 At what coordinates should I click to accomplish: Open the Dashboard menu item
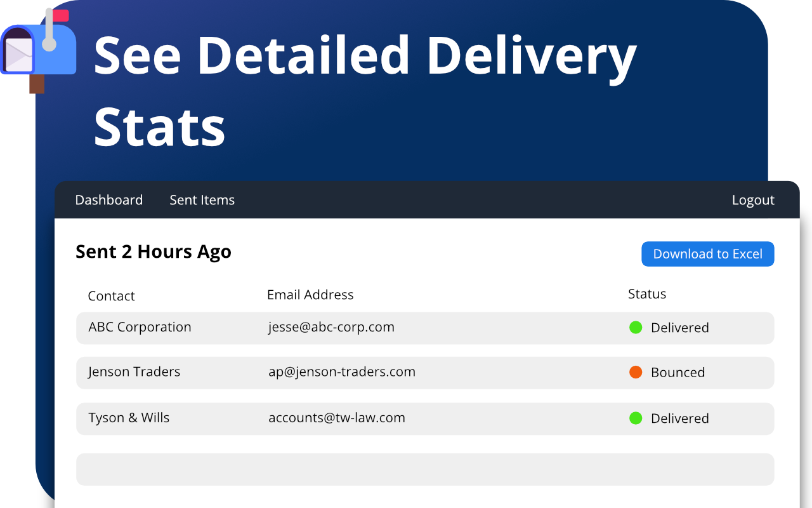click(x=109, y=200)
